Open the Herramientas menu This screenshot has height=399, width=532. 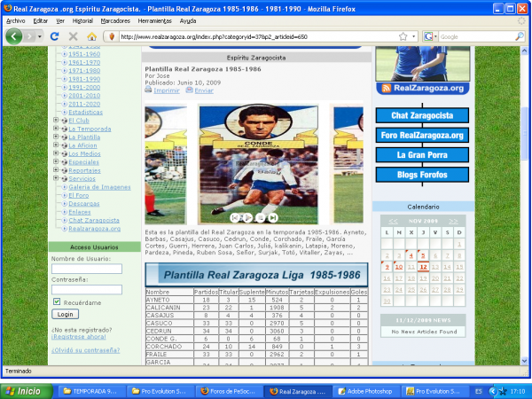pos(154,21)
